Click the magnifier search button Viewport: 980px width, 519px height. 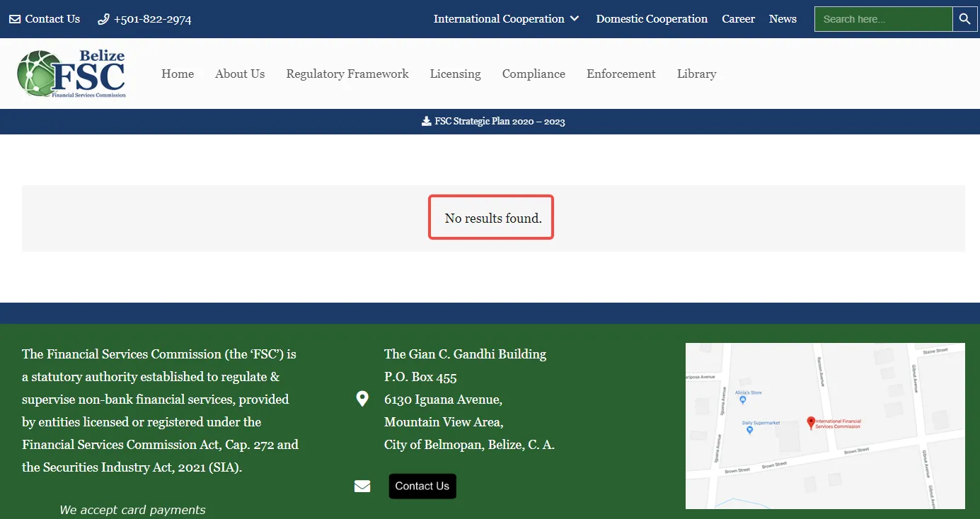[x=965, y=19]
